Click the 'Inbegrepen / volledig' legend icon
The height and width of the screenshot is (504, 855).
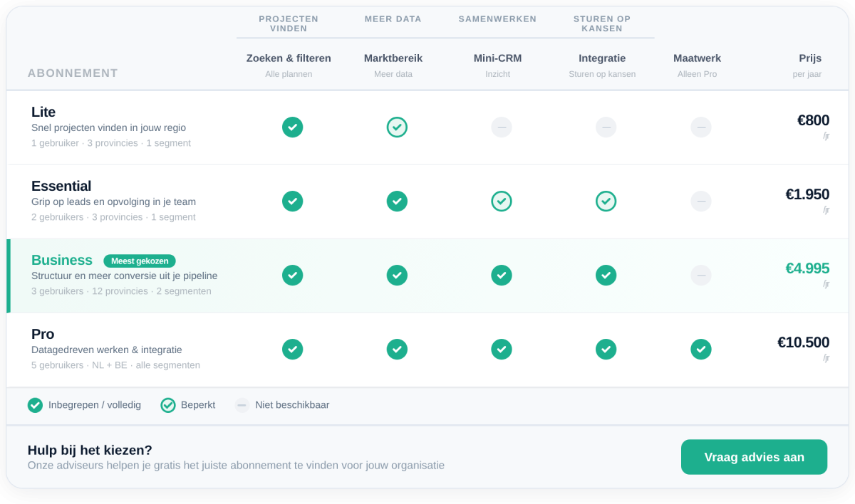(x=35, y=405)
